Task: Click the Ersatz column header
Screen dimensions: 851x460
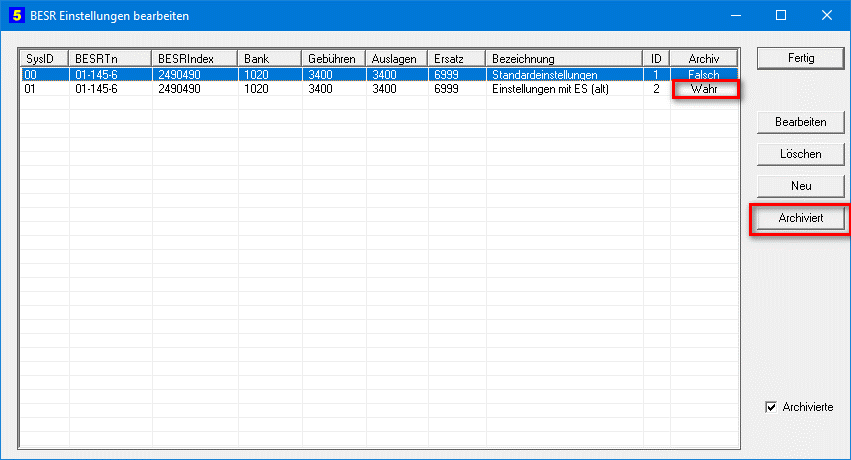Action: click(457, 59)
